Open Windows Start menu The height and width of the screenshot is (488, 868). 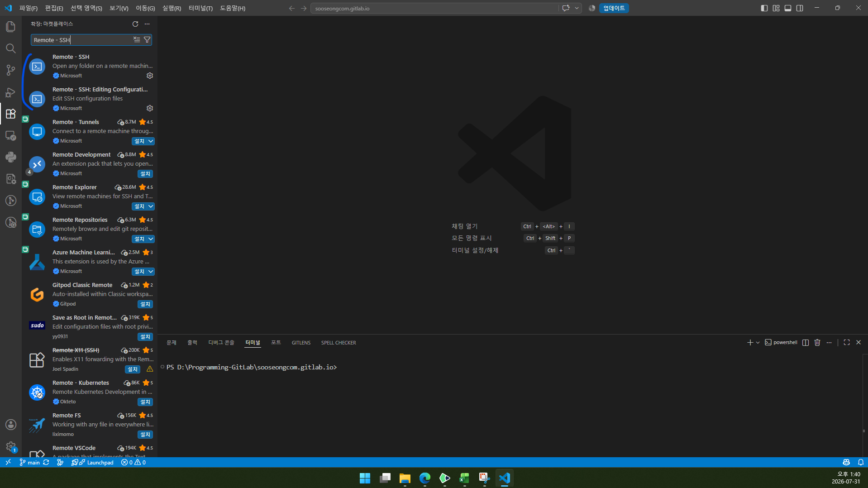coord(365,478)
